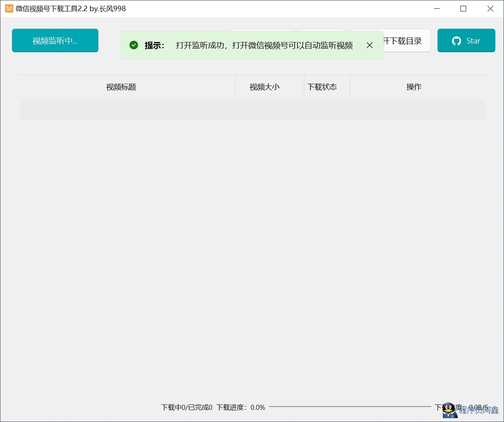
Task: Open the 下载目录 button
Action: coord(407,41)
